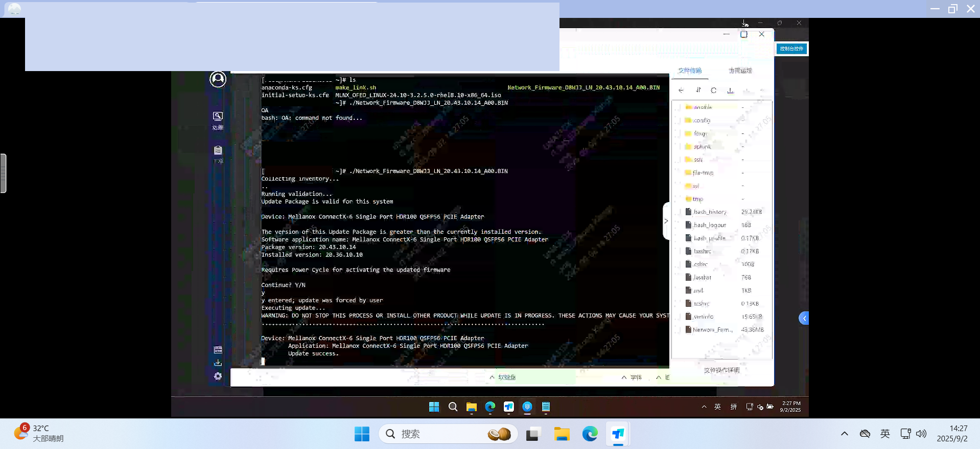The width and height of the screenshot is (980, 449).
Task: Collapse the side panel with the arrow handle
Action: click(x=666, y=221)
